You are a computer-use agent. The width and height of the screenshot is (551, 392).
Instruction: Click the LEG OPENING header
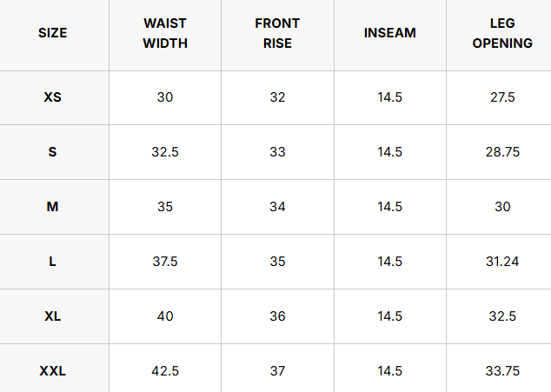pyautogui.click(x=502, y=34)
